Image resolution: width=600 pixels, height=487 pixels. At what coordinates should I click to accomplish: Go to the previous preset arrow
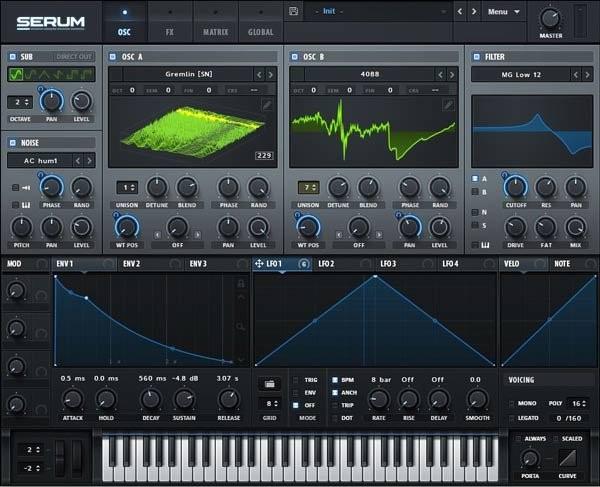pos(460,11)
